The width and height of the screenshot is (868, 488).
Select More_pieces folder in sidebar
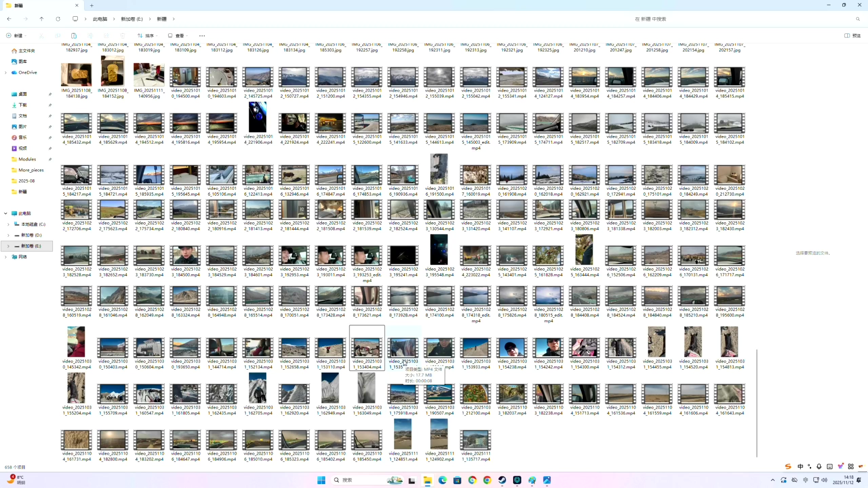(31, 170)
